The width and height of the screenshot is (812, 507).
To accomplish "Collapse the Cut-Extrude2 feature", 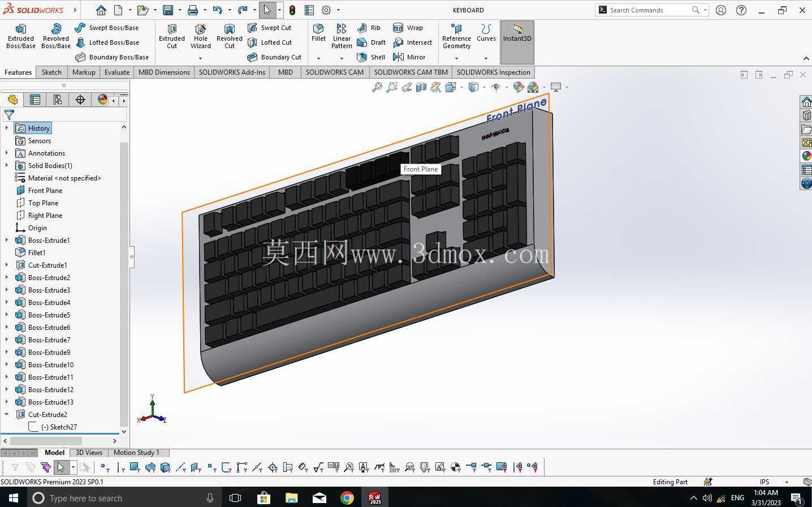I will coord(7,415).
